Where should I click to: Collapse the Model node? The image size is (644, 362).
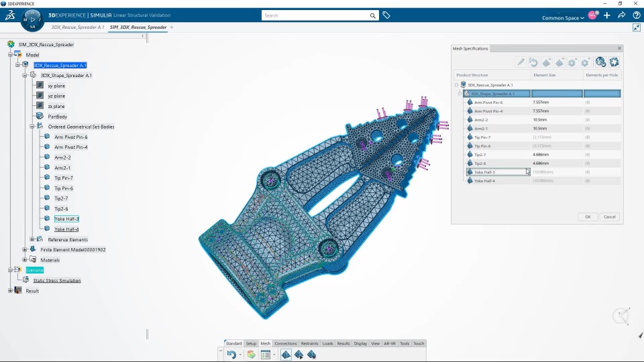pyautogui.click(x=10, y=54)
